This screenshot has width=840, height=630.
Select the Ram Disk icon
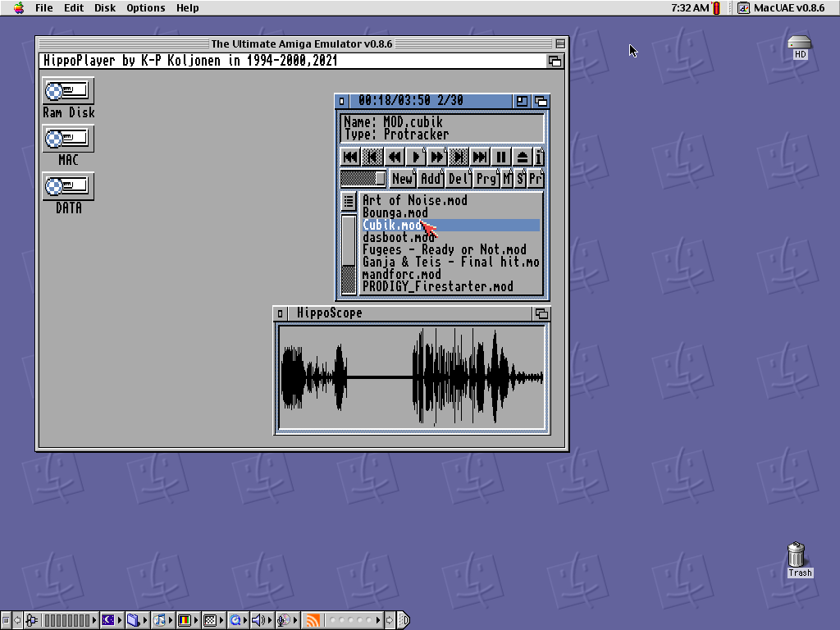pyautogui.click(x=69, y=98)
